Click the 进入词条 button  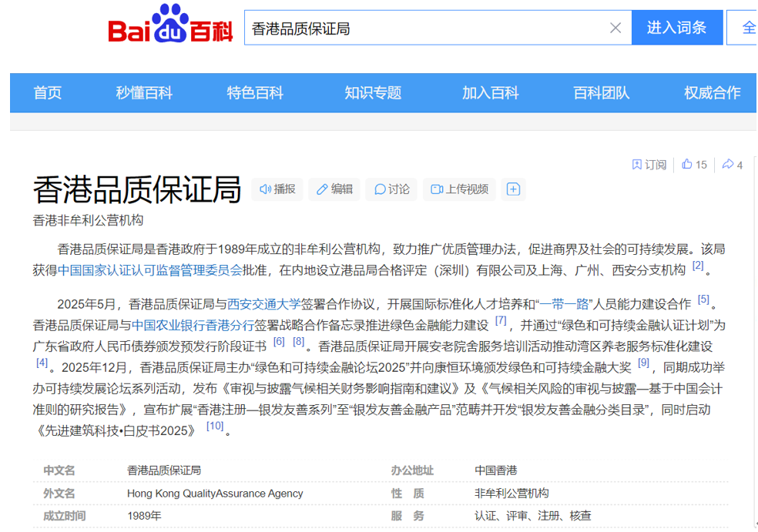click(x=677, y=28)
